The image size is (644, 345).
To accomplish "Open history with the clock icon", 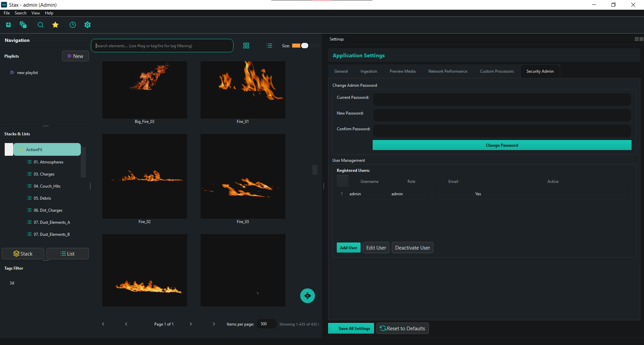I will pyautogui.click(x=73, y=25).
